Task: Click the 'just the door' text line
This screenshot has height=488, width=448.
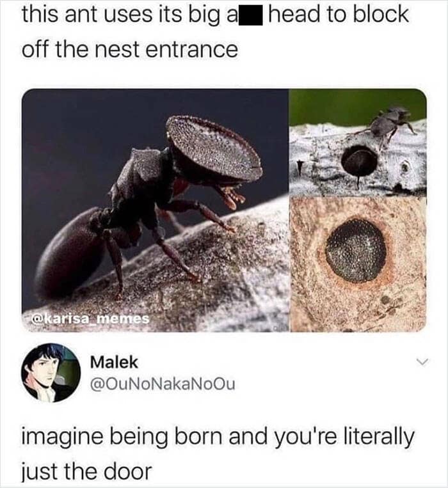Action: pyautogui.click(x=86, y=471)
